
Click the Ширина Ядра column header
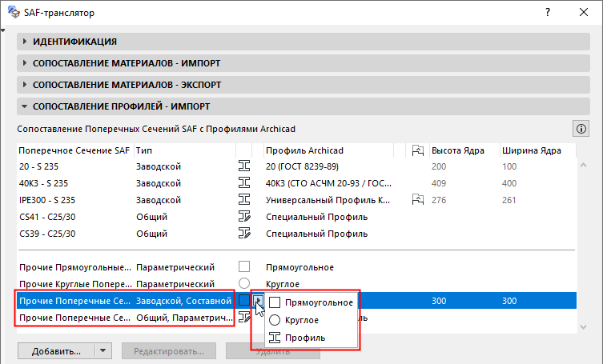(x=537, y=150)
